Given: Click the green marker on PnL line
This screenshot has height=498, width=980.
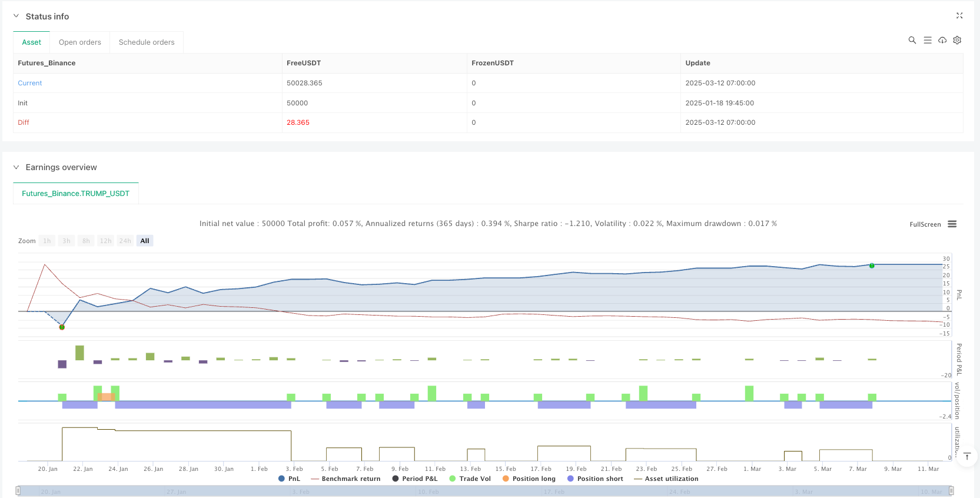Looking at the screenshot, I should 872,265.
